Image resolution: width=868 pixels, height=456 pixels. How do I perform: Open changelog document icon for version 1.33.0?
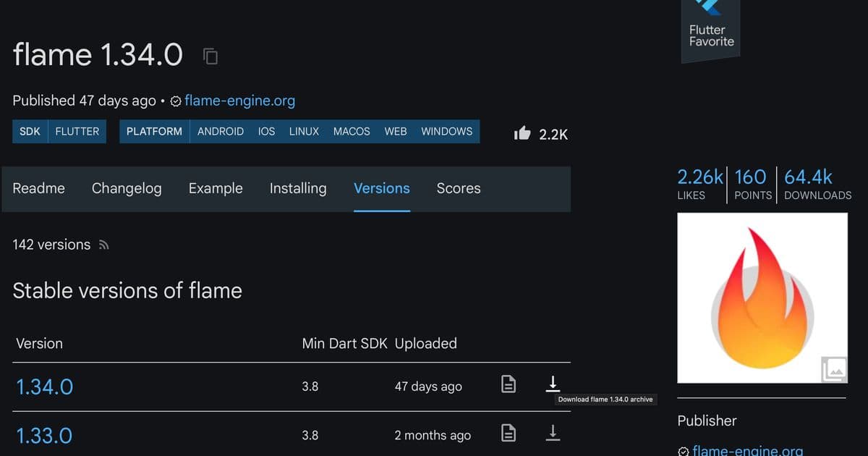(508, 433)
